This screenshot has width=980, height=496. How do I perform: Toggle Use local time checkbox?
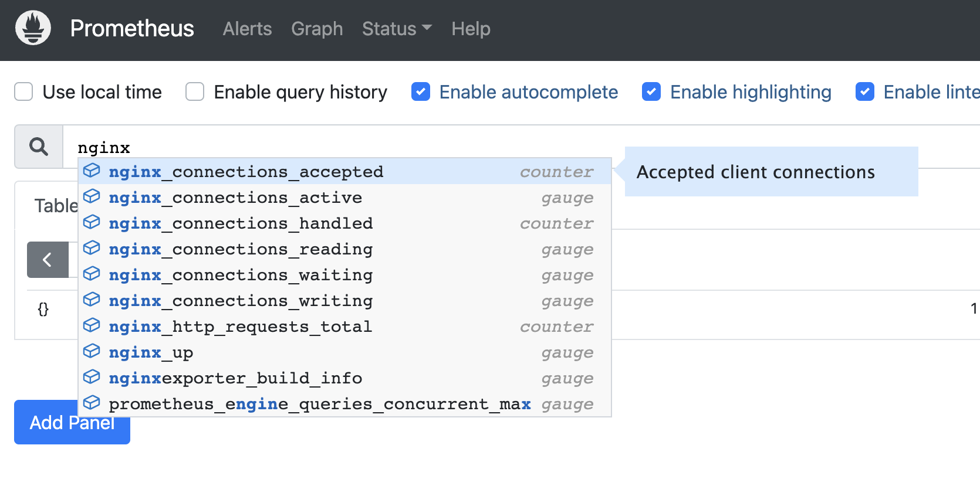coord(23,92)
